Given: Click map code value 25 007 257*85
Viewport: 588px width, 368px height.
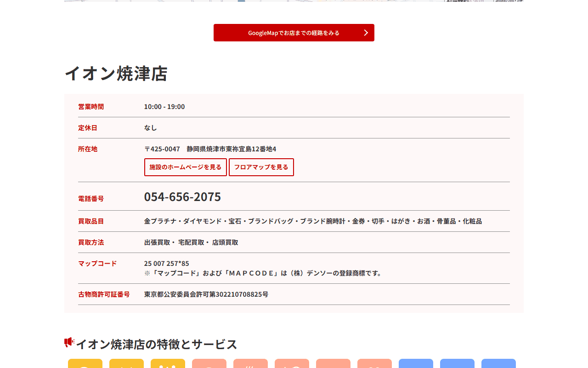Looking at the screenshot, I should 167,264.
